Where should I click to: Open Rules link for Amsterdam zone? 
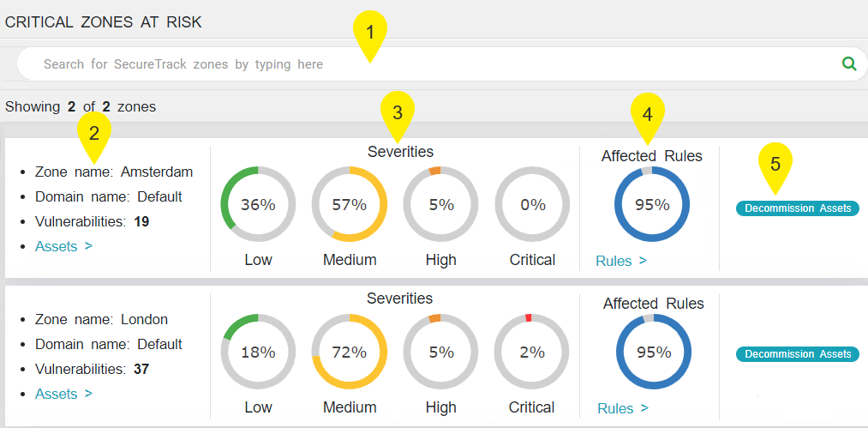621,261
